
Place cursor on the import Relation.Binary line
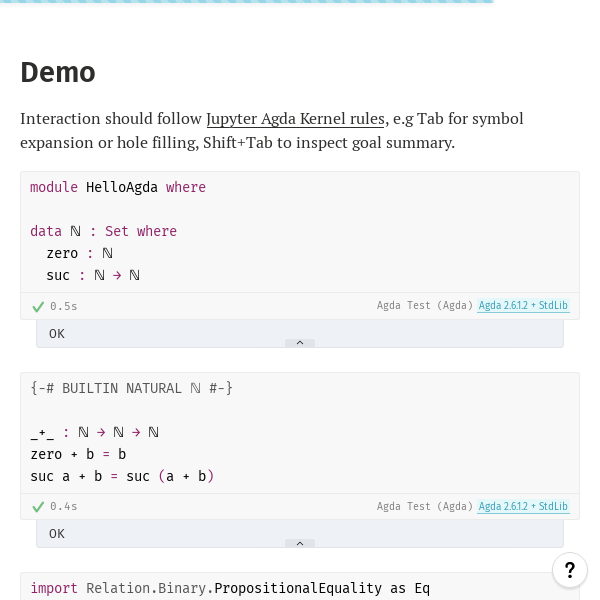(230, 588)
